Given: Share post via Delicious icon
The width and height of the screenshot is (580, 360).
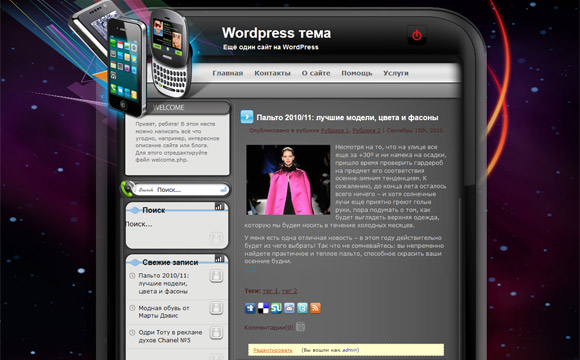Looking at the screenshot, I should 263,308.
